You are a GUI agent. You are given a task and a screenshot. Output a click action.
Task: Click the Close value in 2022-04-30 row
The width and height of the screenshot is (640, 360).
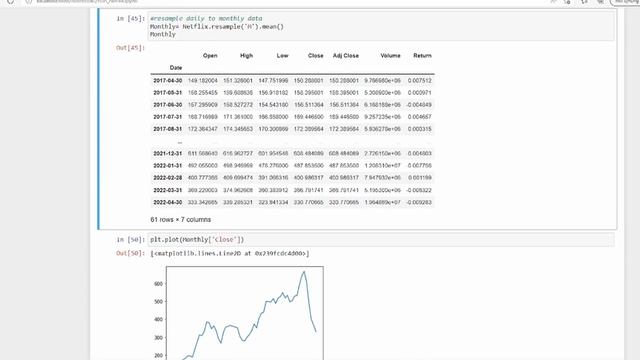(x=309, y=202)
